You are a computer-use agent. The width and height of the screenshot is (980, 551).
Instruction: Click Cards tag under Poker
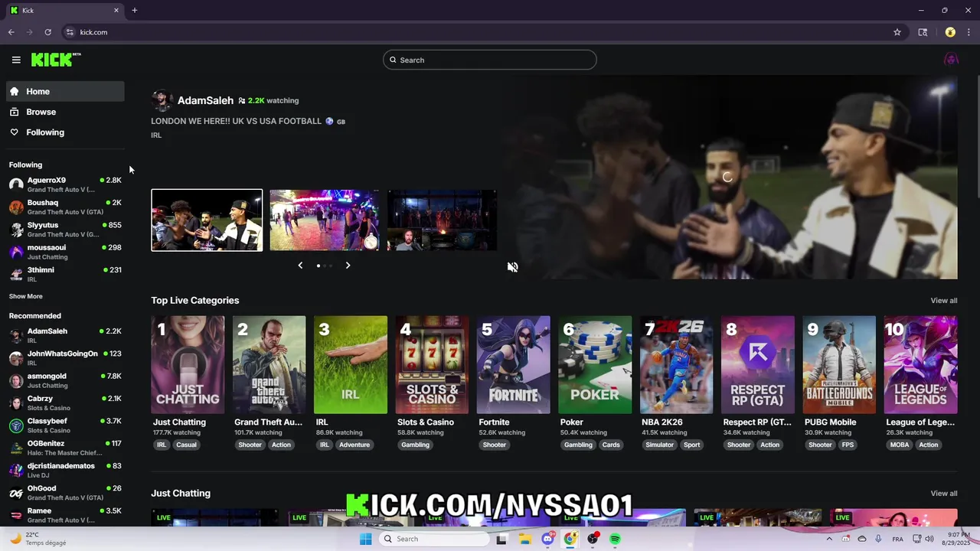(611, 445)
